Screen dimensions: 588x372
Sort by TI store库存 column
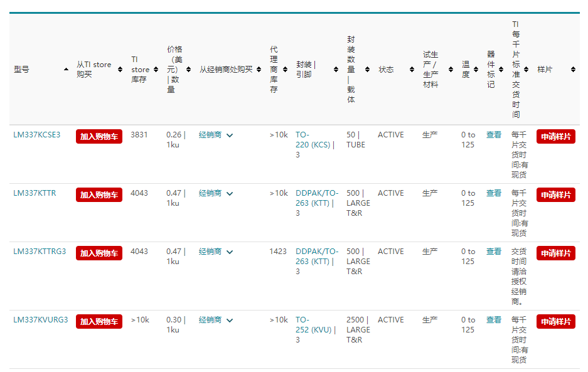(156, 70)
